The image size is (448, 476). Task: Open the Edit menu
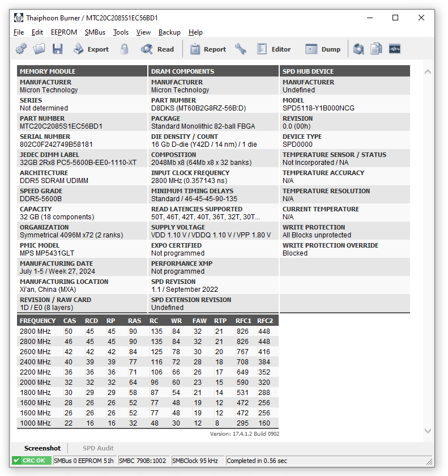click(x=37, y=32)
